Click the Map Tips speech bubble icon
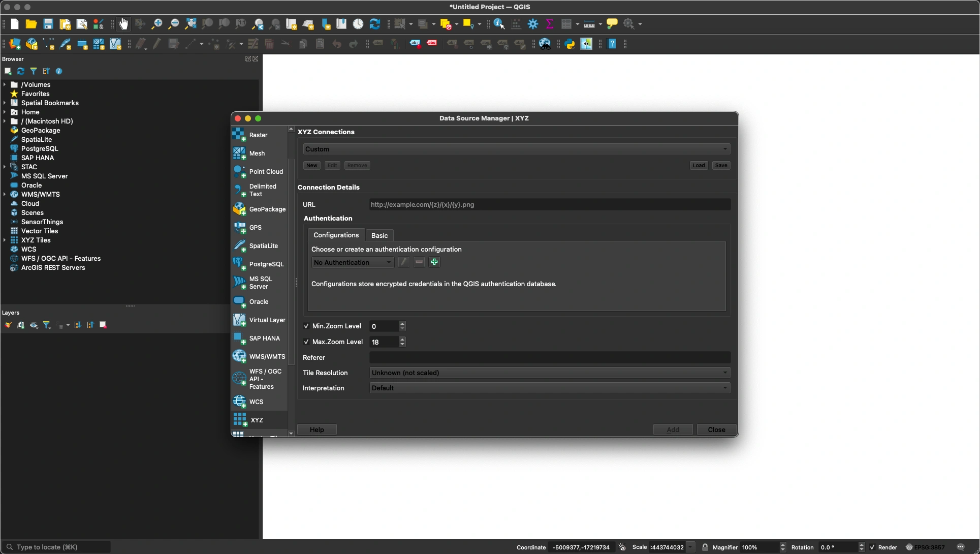Image resolution: width=980 pixels, height=554 pixels. pos(612,24)
